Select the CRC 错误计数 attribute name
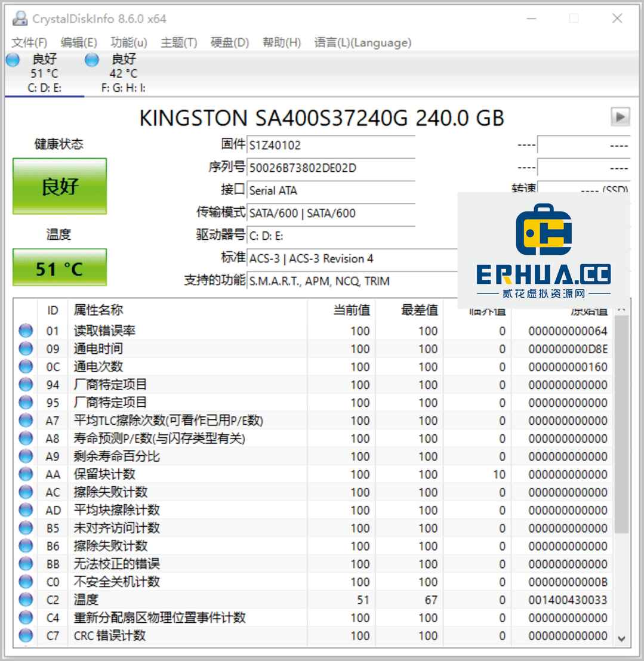Viewport: 644px width, 661px height. point(110,635)
